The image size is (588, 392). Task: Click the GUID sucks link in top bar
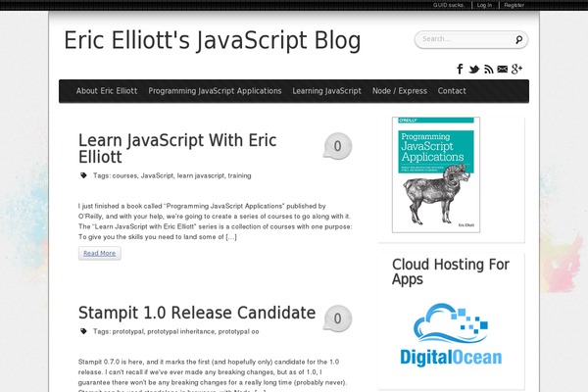449,5
